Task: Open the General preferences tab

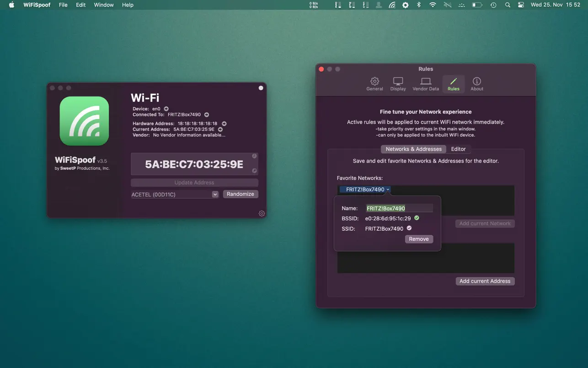Action: point(374,84)
